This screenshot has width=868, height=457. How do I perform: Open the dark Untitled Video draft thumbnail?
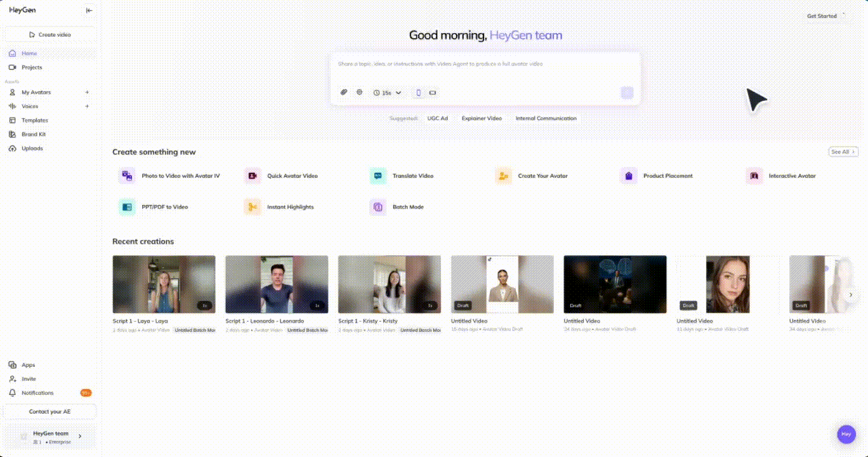coord(615,284)
